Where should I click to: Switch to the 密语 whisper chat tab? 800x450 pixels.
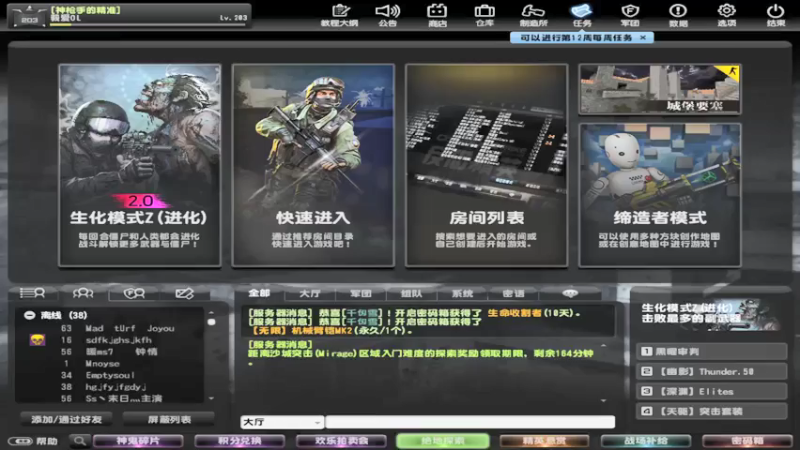tap(513, 293)
